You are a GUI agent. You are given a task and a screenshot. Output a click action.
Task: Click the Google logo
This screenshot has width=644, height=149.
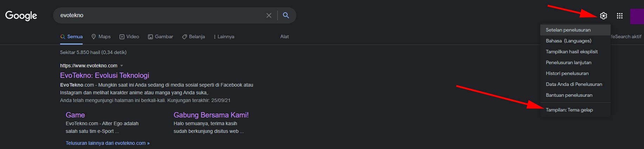point(21,15)
